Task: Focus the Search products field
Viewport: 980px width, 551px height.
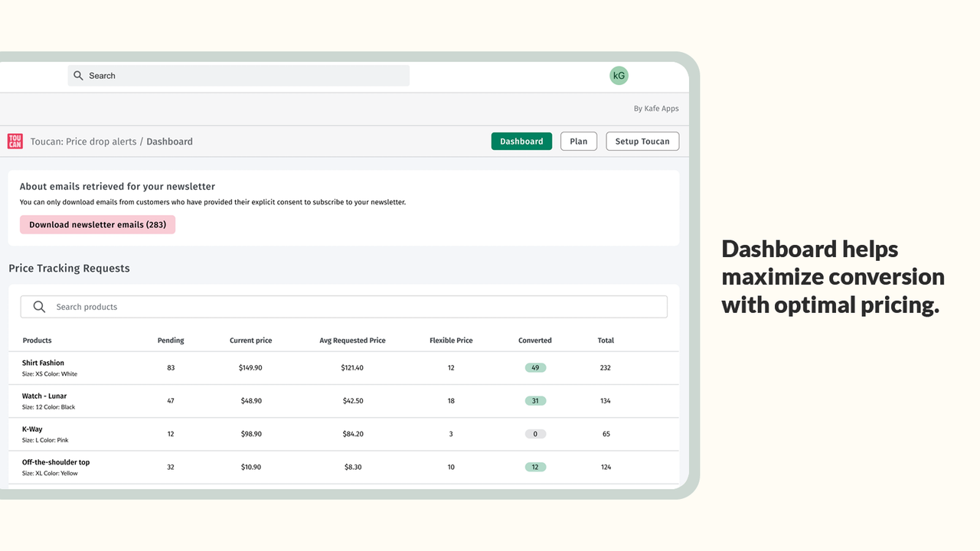Action: point(344,307)
